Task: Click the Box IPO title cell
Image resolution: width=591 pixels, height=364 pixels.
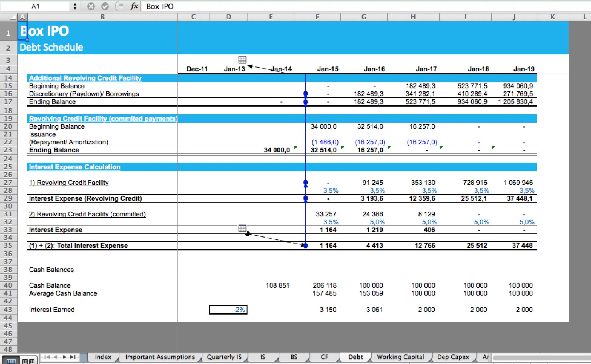Action: pos(44,31)
